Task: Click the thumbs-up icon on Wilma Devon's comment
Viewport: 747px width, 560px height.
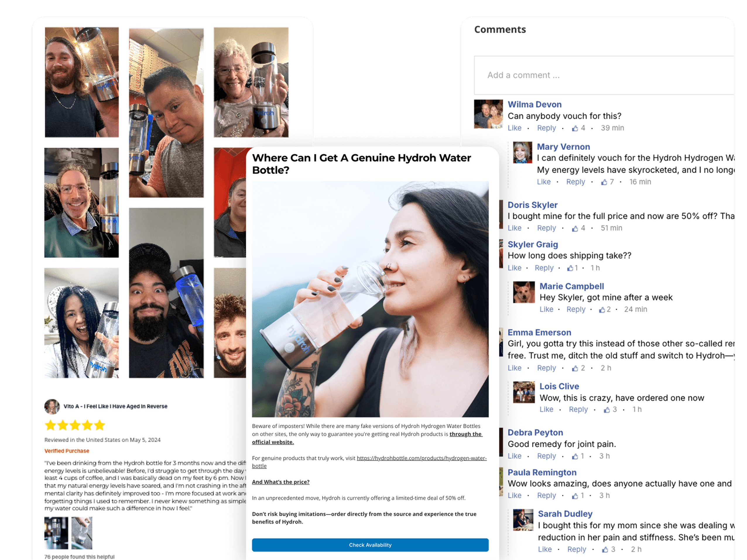Action: pos(575,128)
